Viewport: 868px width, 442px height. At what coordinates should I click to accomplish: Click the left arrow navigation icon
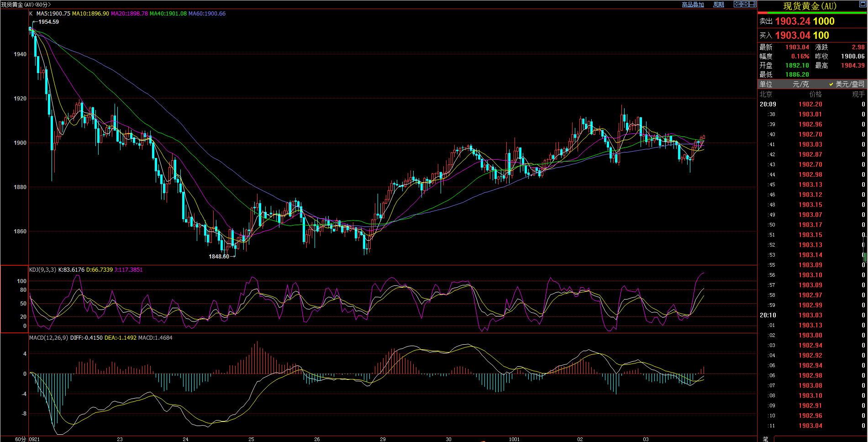pos(737,4)
